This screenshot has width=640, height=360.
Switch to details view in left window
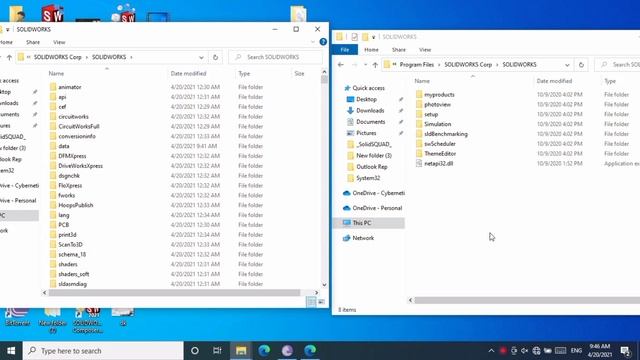tap(311, 302)
